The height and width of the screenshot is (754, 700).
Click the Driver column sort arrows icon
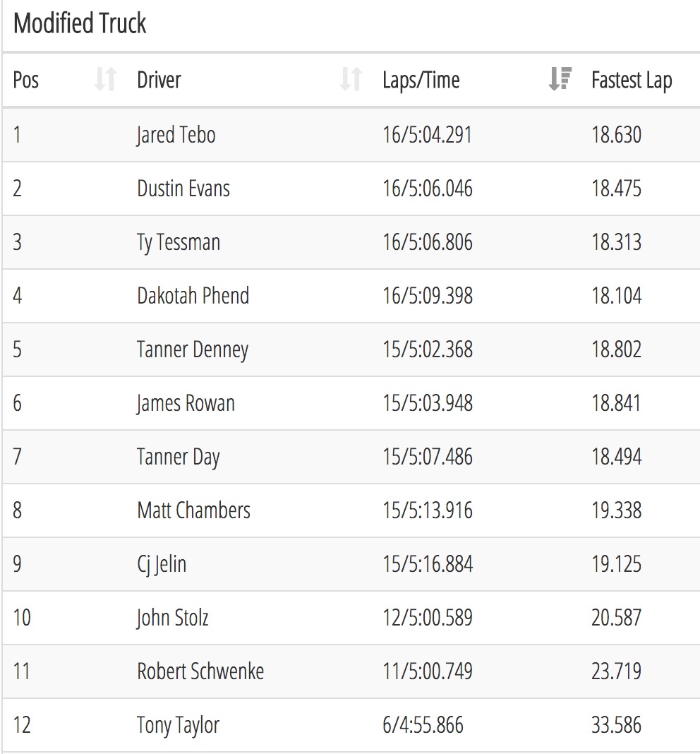click(351, 79)
